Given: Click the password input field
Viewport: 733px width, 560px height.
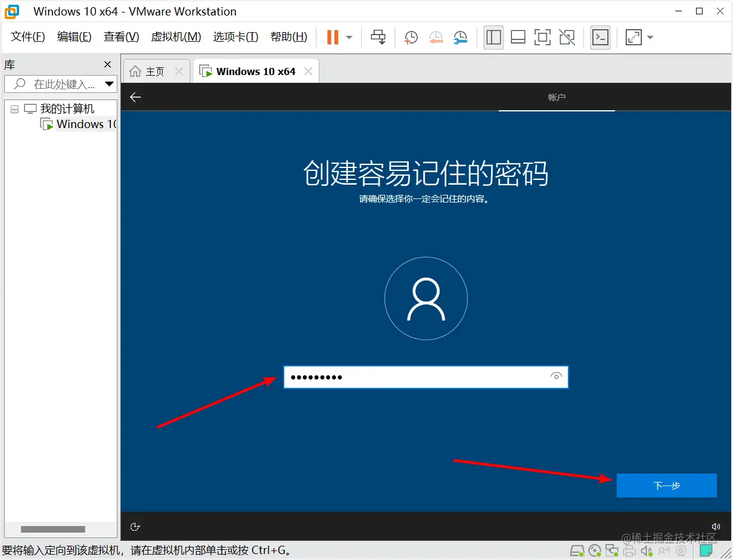Looking at the screenshot, I should click(425, 377).
